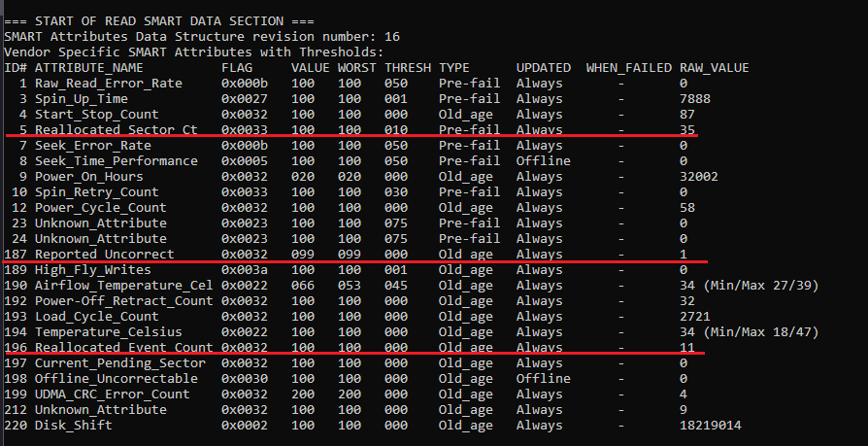Click the ATTRIBUTE_NAME column header
Screen dimensions: 868x446
pyautogui.click(x=89, y=68)
